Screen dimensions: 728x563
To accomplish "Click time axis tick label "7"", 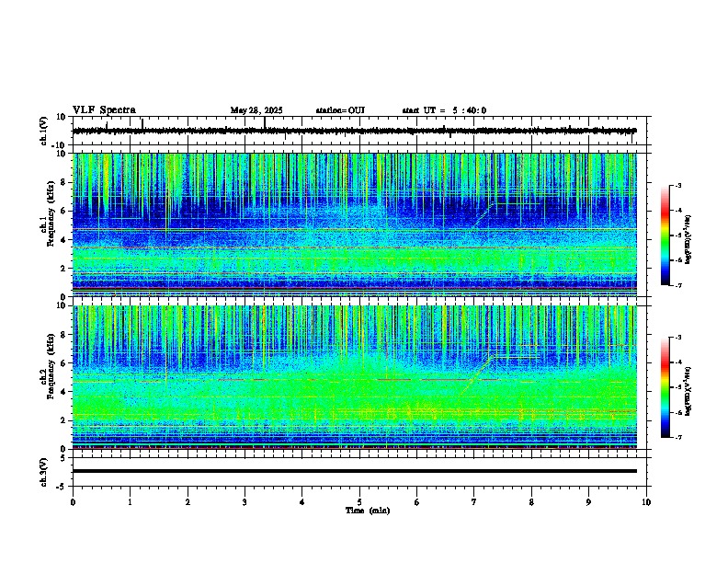I will click(x=474, y=502).
